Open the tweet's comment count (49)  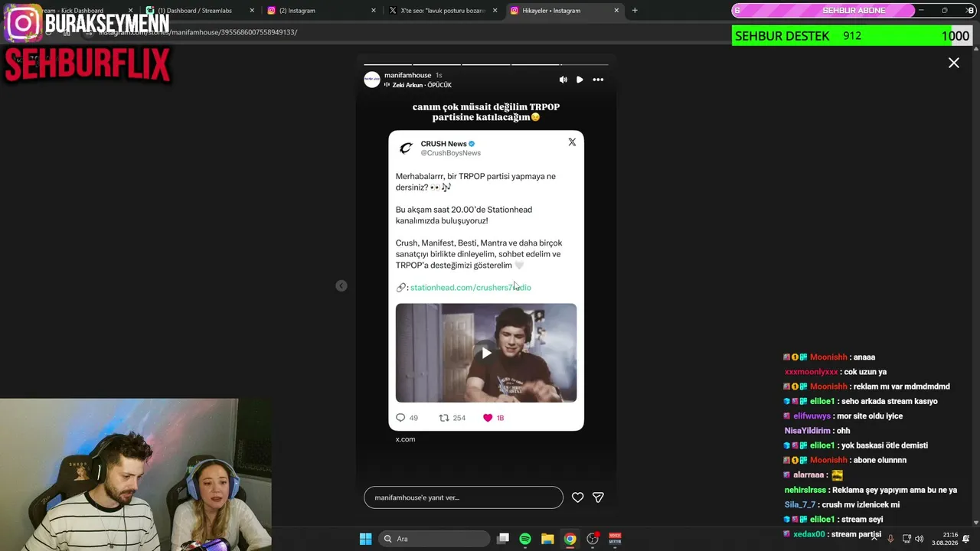coord(407,418)
